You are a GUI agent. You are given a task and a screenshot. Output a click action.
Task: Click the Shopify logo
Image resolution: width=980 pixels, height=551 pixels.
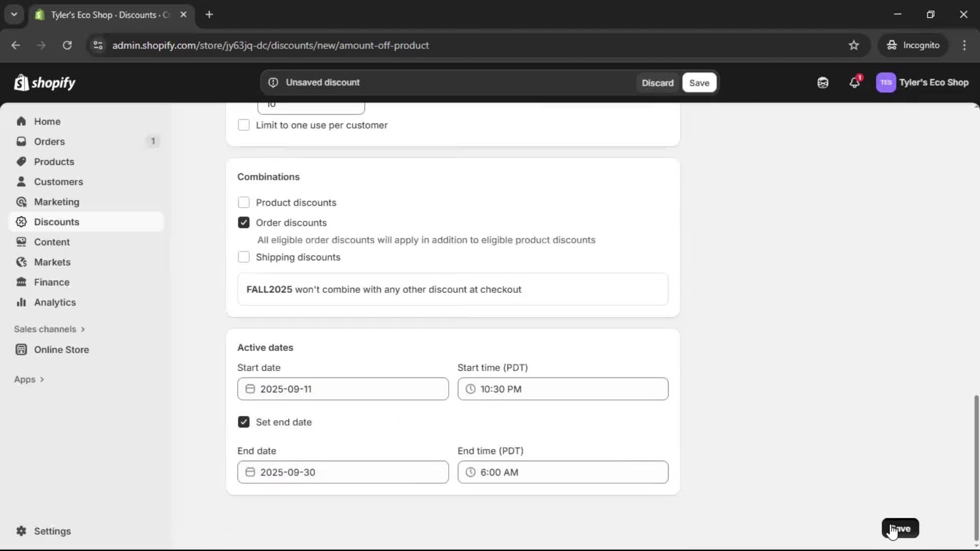45,82
